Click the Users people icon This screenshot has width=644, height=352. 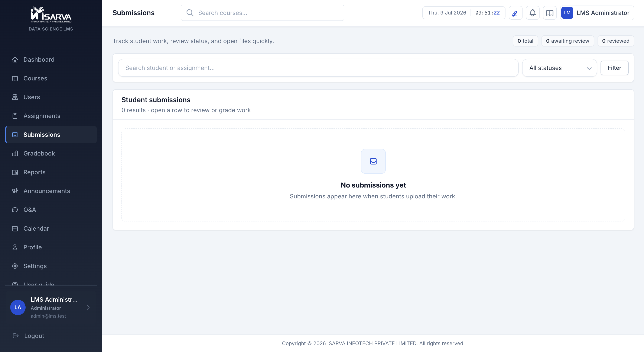pyautogui.click(x=15, y=97)
